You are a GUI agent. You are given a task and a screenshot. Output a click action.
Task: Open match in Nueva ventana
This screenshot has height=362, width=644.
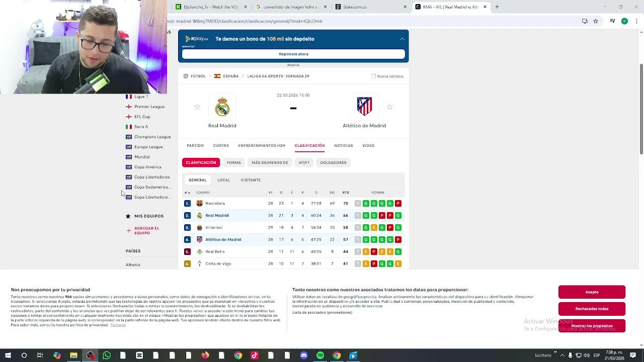[387, 76]
